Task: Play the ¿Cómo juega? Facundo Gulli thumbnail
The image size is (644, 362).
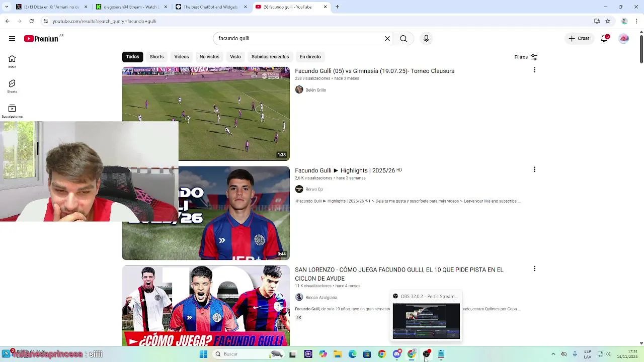Action: 206,306
